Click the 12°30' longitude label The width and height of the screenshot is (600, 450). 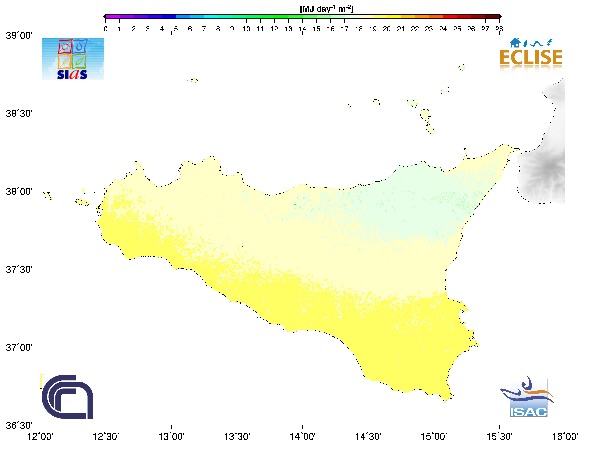click(x=106, y=437)
